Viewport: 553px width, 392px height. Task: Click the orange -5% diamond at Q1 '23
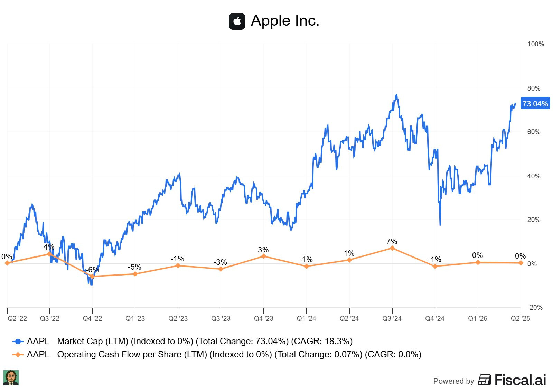(135, 274)
